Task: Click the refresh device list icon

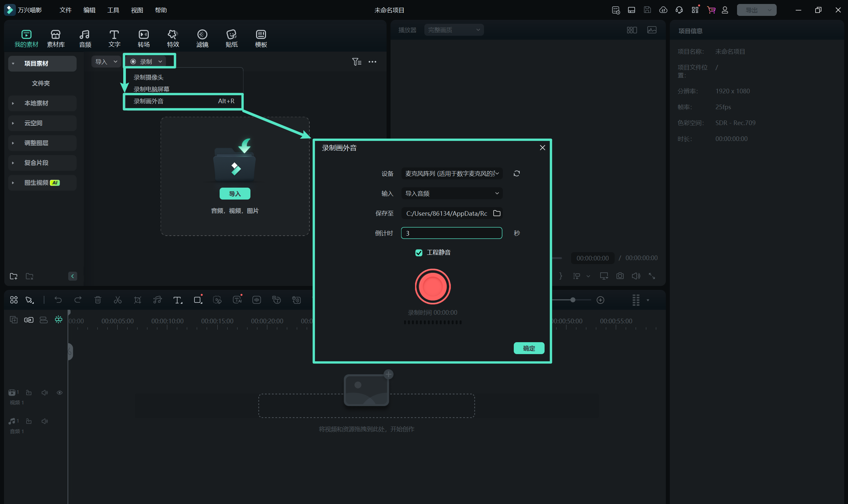Action: (516, 173)
